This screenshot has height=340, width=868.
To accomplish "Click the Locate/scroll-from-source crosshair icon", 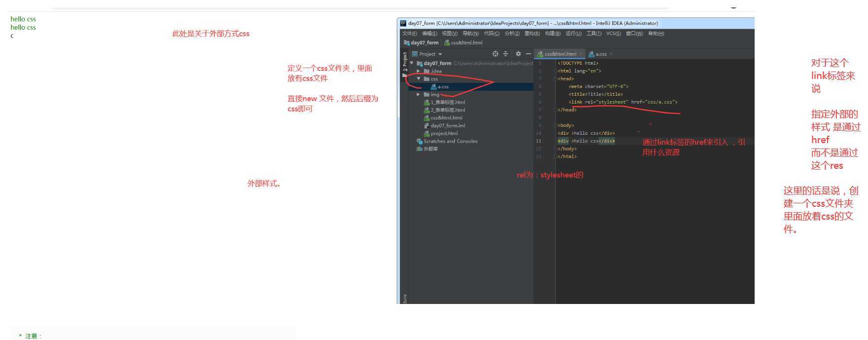I will click(495, 54).
